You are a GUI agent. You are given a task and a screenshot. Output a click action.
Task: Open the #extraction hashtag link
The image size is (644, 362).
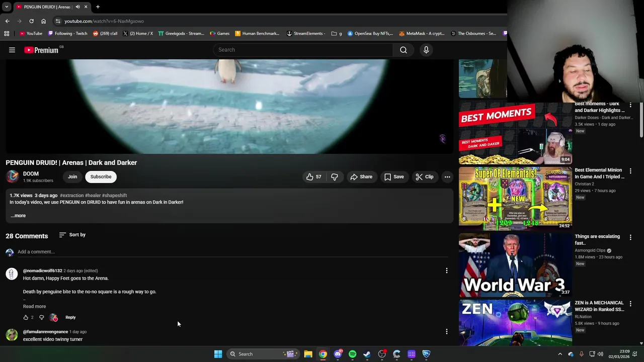point(71,196)
